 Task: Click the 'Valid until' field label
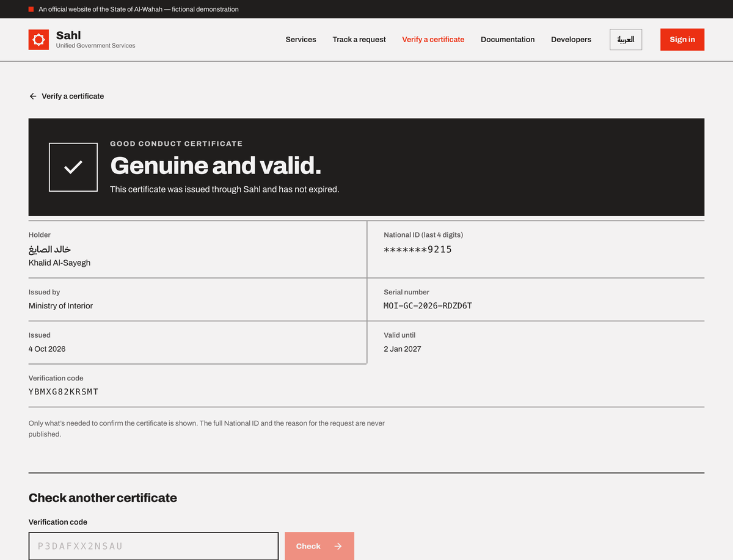coord(399,335)
